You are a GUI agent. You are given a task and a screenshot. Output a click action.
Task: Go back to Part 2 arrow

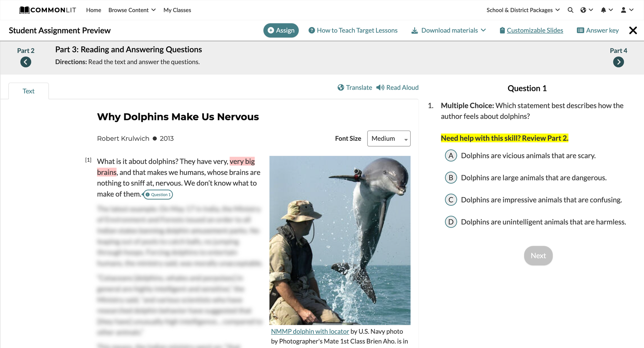26,62
